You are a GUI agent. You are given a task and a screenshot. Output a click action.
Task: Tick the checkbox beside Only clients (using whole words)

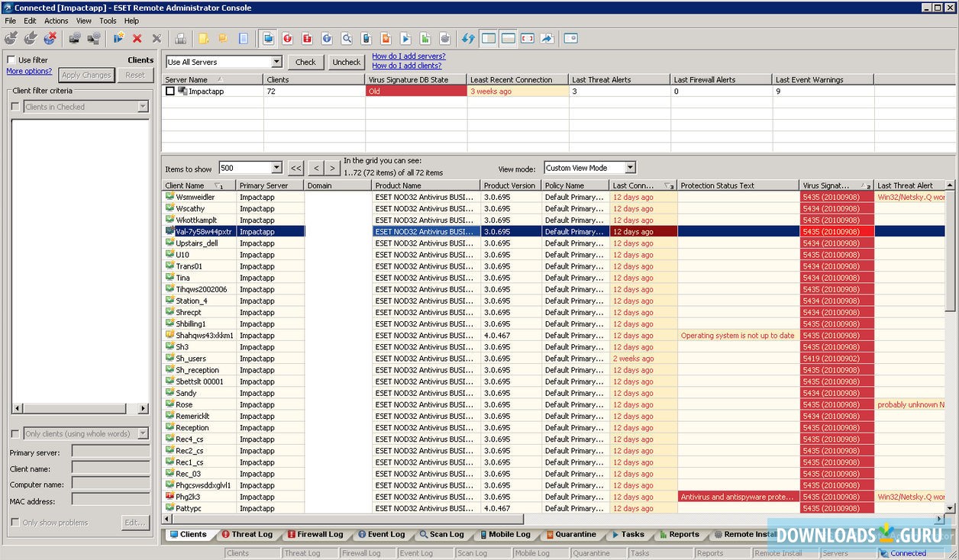tap(15, 433)
